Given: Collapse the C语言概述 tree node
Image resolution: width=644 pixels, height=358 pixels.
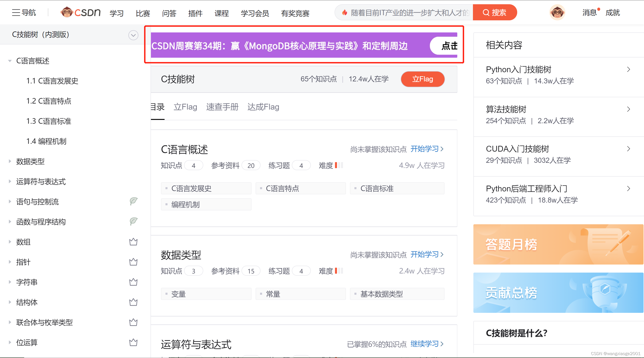Looking at the screenshot, I should 10,61.
